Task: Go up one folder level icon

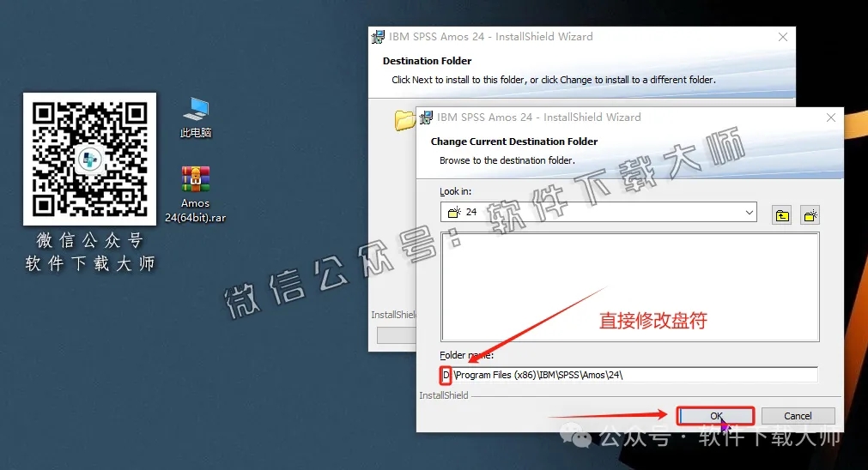Action: tap(781, 215)
